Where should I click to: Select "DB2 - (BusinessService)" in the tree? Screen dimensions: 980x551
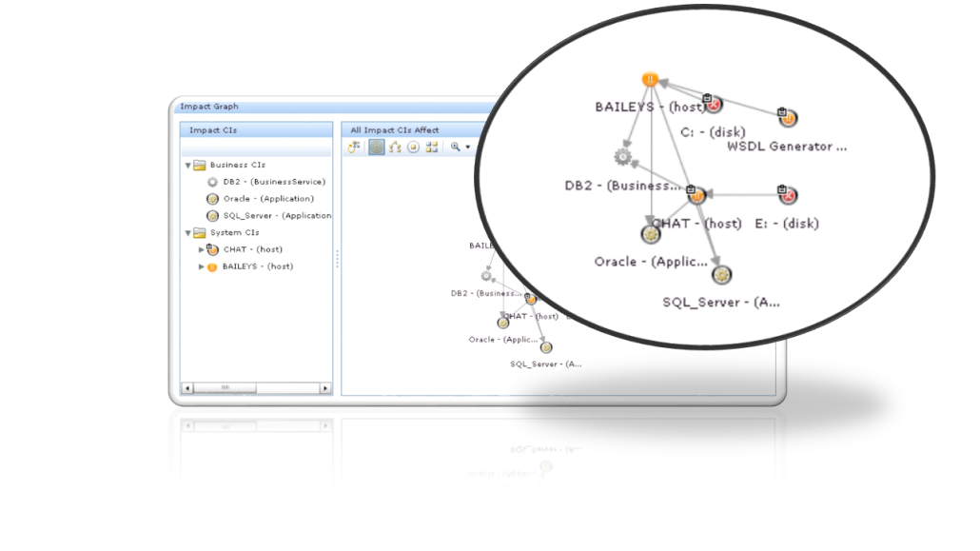coord(274,182)
